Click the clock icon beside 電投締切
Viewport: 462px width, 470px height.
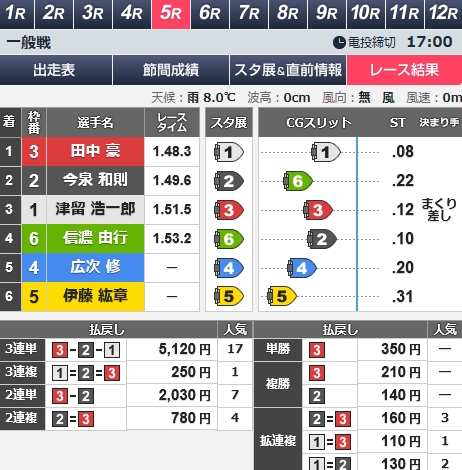click(x=339, y=42)
